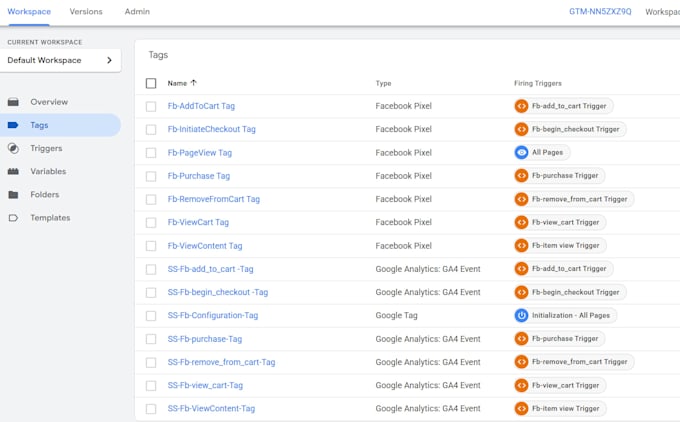This screenshot has width=680, height=422.
Task: Open the SS-Fb-view_cart-Tag link
Action: 205,385
